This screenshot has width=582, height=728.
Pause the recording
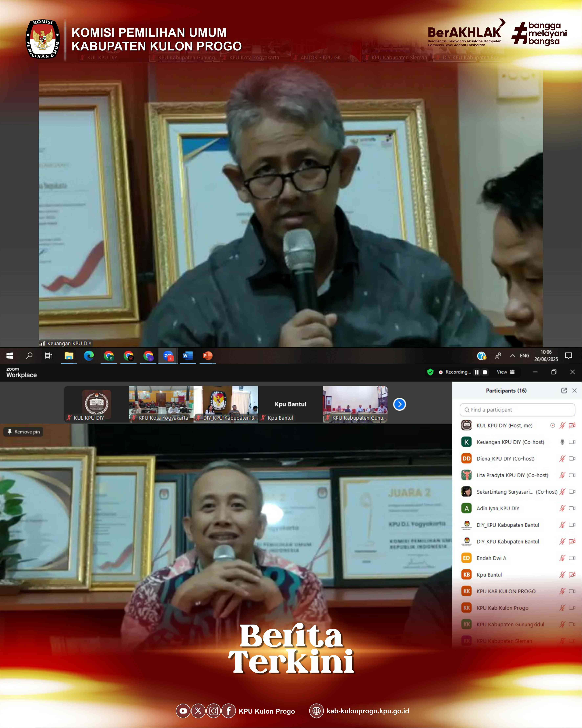click(x=477, y=372)
